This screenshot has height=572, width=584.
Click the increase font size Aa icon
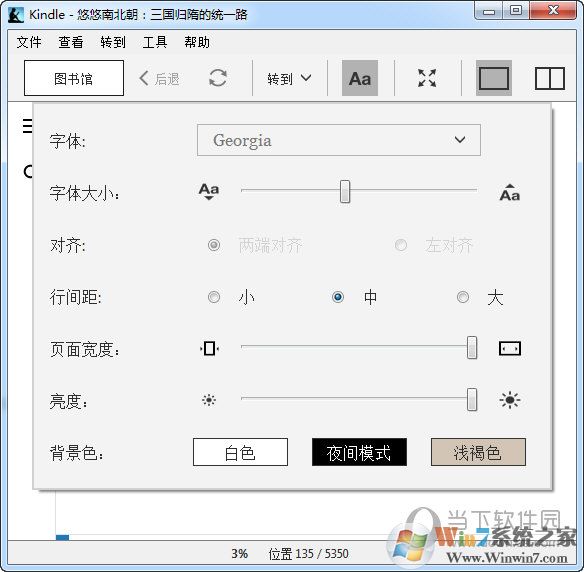(510, 192)
